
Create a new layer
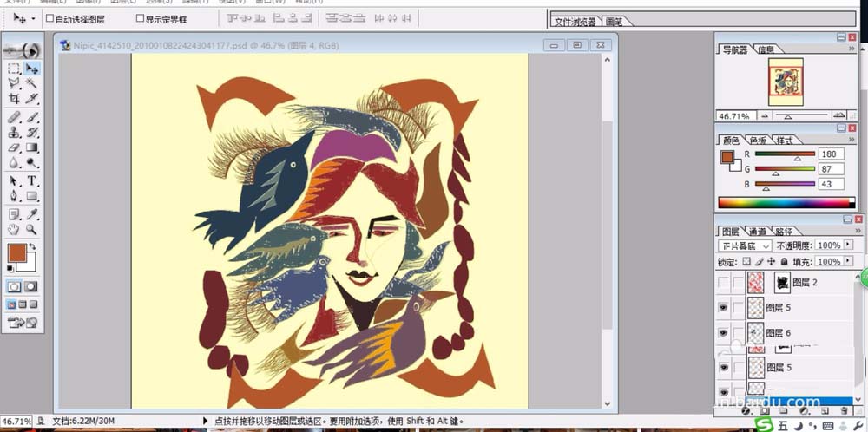pos(825,410)
